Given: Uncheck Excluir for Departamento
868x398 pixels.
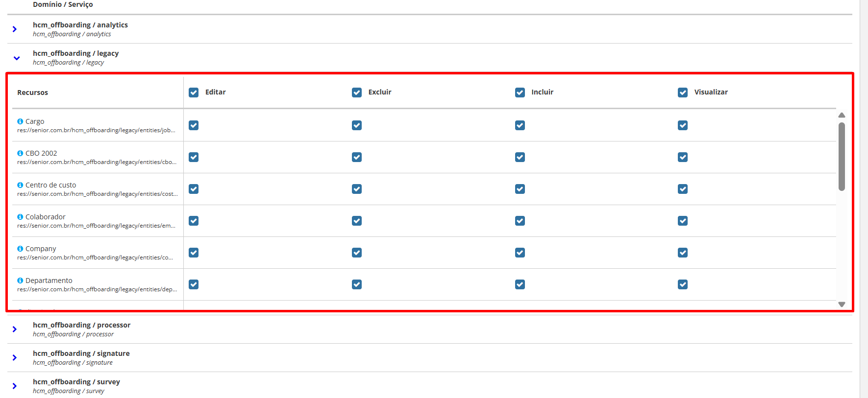Looking at the screenshot, I should click(357, 284).
